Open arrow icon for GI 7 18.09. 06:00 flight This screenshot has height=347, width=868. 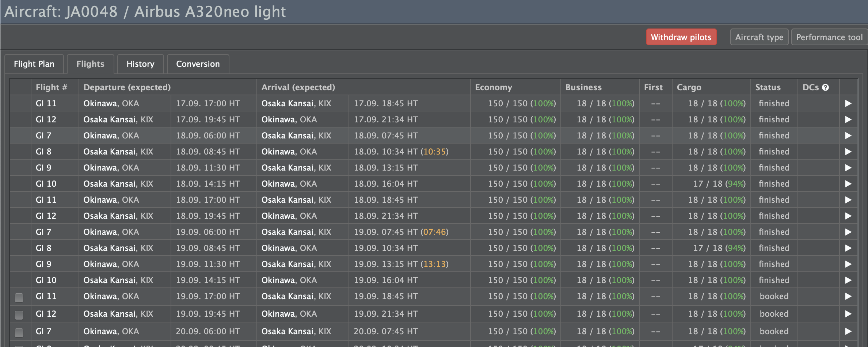[x=848, y=136]
